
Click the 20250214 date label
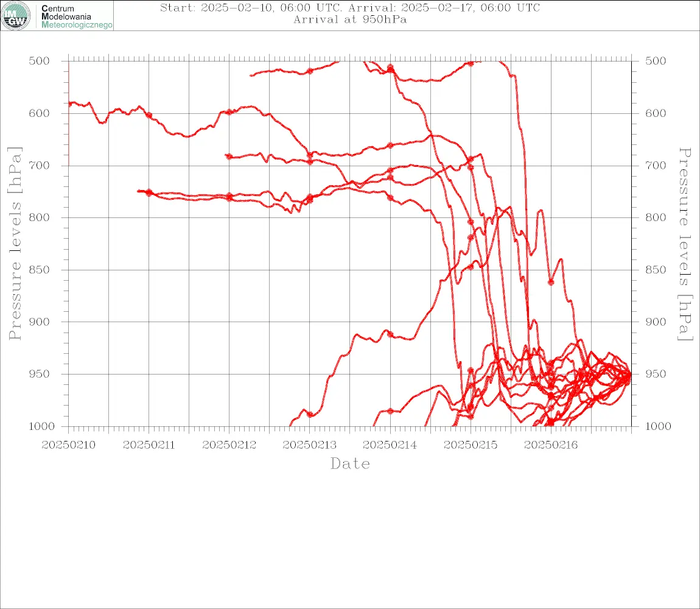[x=390, y=445]
